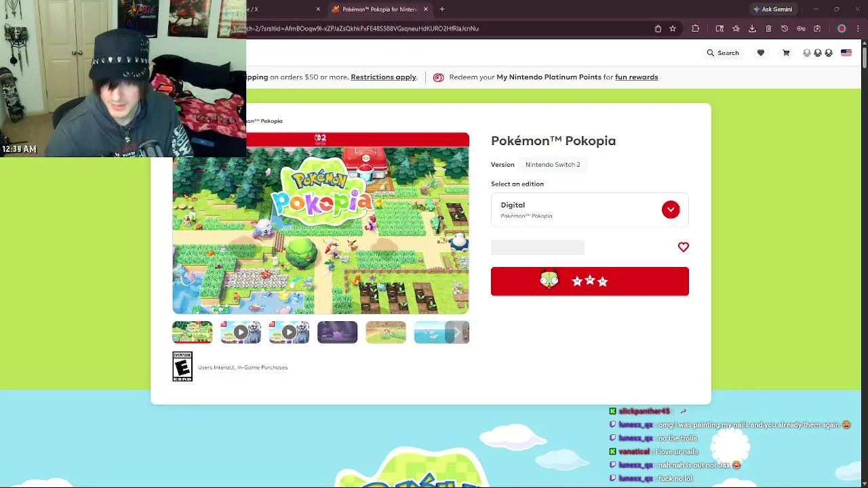
Task: Click chat message 'fuck no lol'
Action: pos(675,479)
